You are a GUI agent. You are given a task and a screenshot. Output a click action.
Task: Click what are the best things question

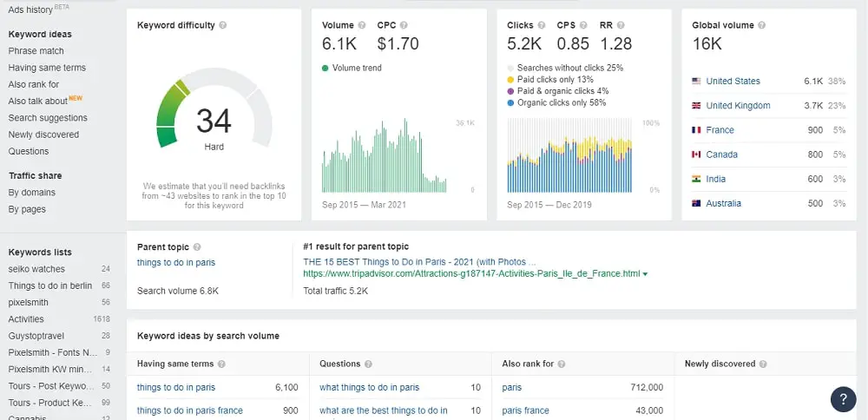click(x=384, y=410)
